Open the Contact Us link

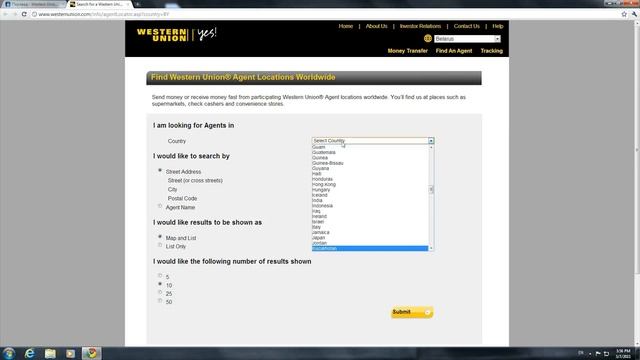click(x=467, y=26)
